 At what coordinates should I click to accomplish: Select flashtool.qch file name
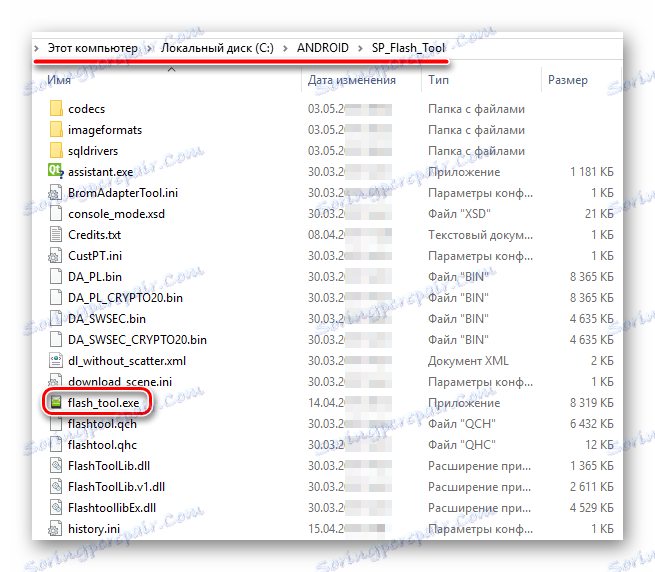pyautogui.click(x=102, y=424)
